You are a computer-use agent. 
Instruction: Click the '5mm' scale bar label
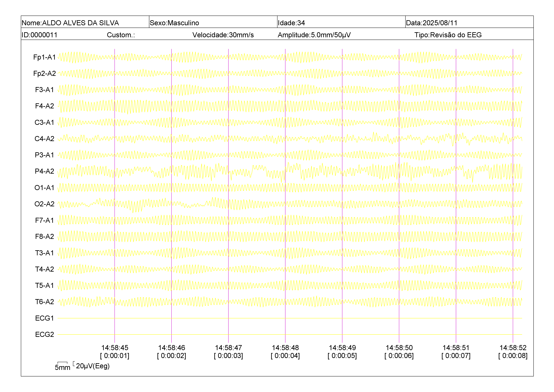(63, 367)
